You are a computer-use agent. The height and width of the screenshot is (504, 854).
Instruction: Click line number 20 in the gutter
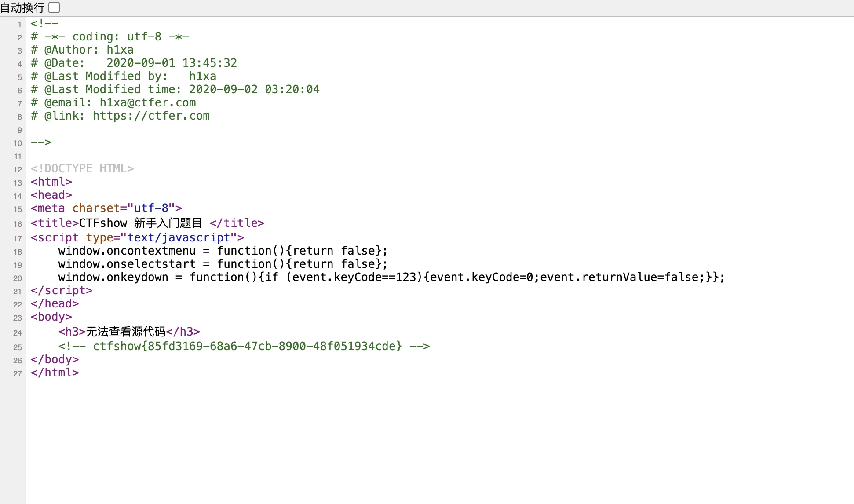[x=18, y=278]
